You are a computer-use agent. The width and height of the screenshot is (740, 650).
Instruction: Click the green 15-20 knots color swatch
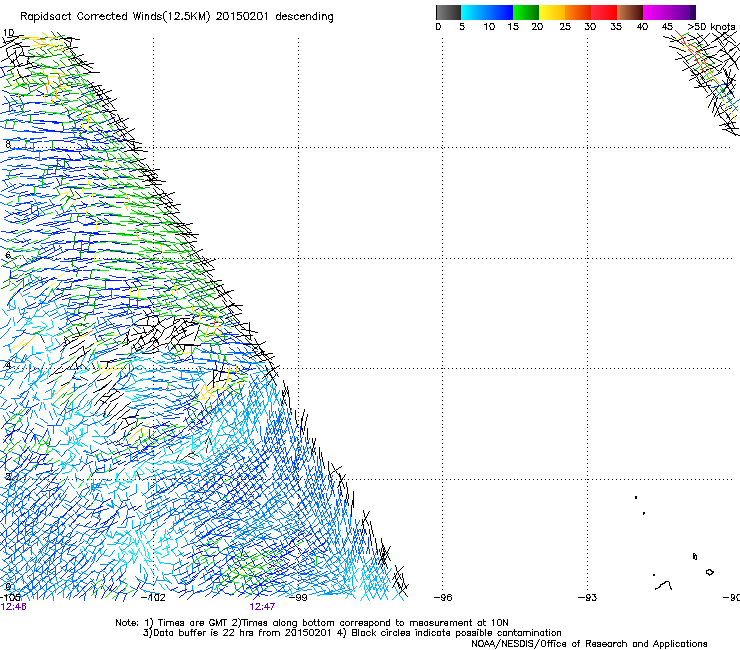coord(526,12)
